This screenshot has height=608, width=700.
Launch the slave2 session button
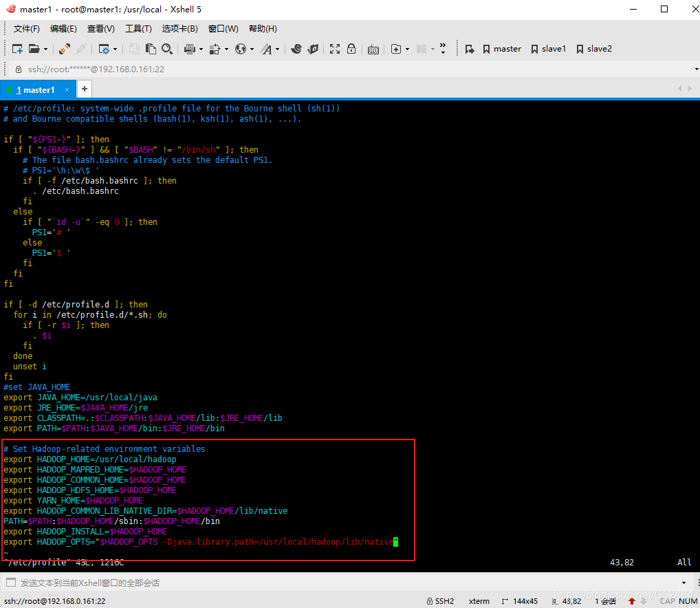pos(593,49)
